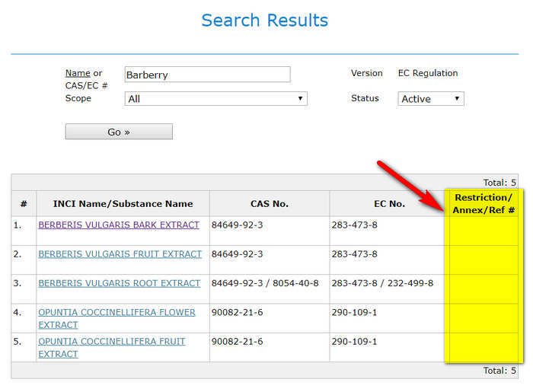Open the OPUNTIA COCCINELLIFERA FLOWER EXTRACT link

[x=116, y=319]
